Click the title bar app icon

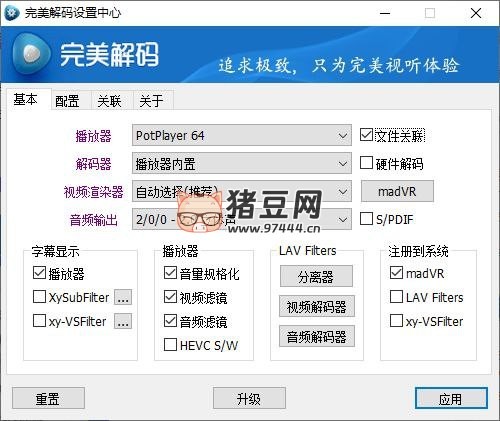point(11,13)
